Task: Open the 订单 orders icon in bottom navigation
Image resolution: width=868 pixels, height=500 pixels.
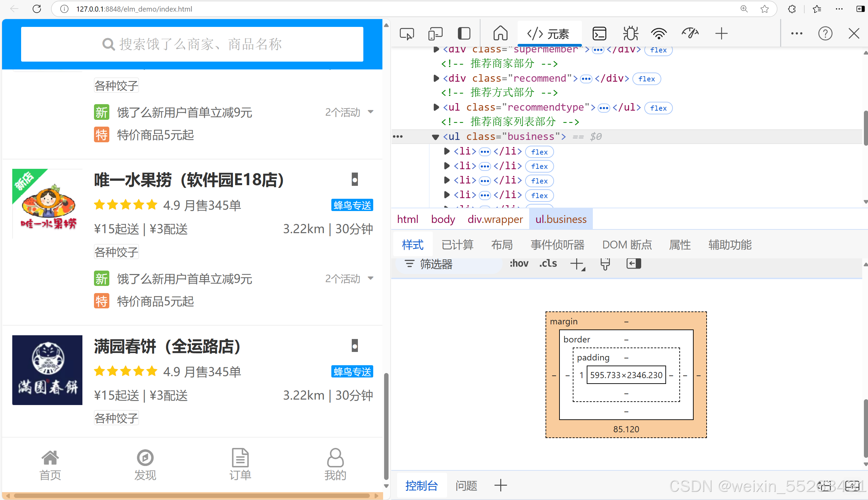Action: [240, 458]
